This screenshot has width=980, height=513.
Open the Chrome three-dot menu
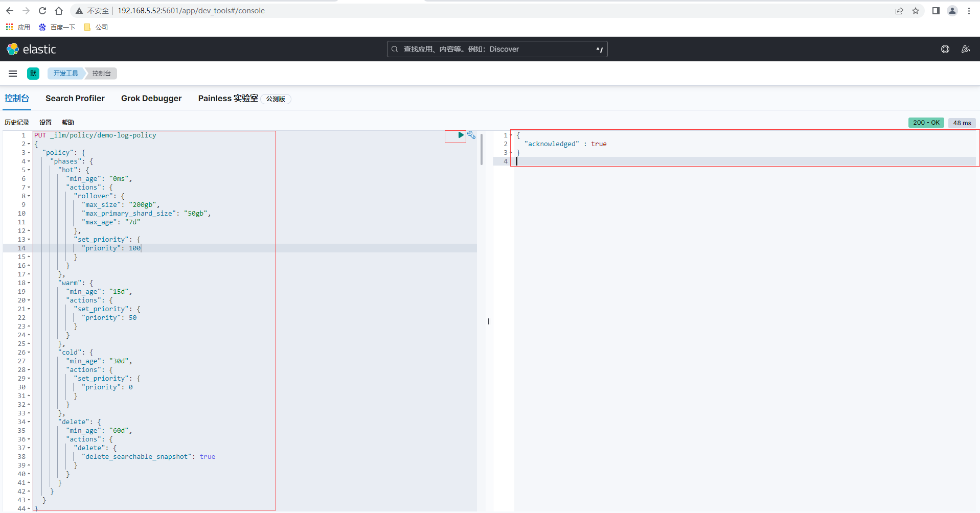(969, 11)
